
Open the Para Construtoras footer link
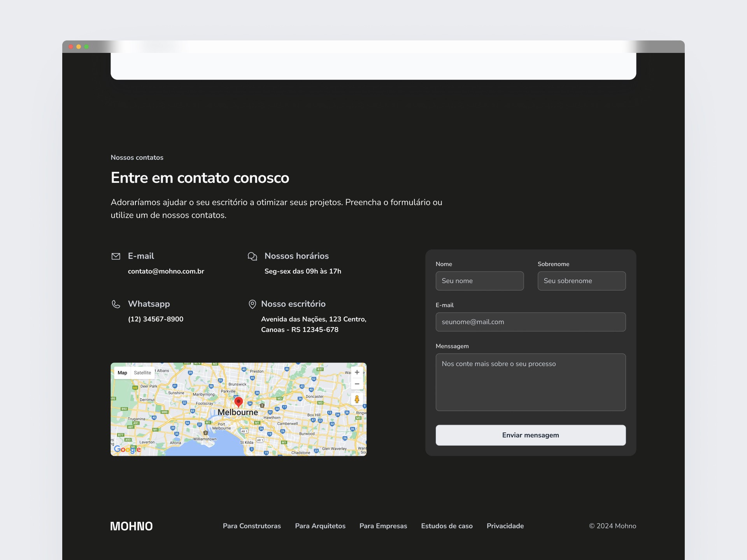click(252, 526)
